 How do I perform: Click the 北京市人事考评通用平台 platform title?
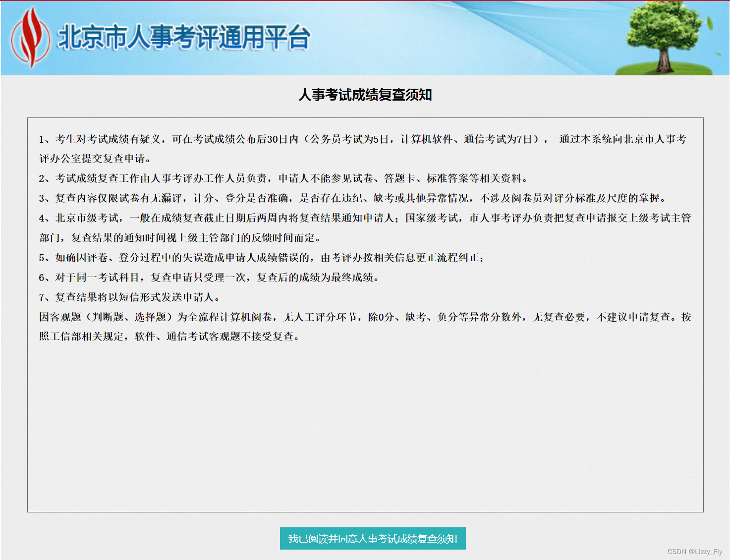tap(183, 35)
